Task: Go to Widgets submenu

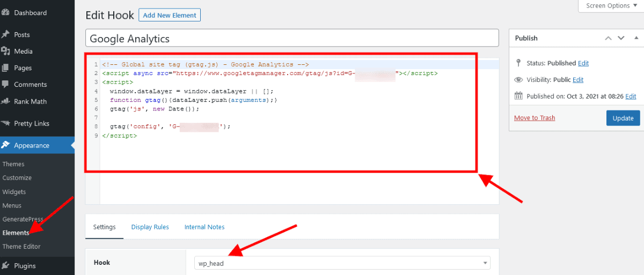Action: coord(14,191)
